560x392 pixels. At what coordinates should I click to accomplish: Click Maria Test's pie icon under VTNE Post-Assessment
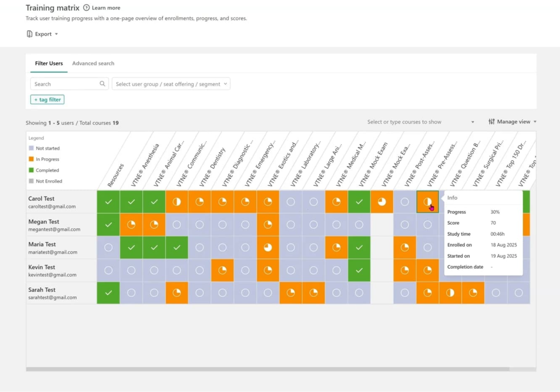pos(404,247)
